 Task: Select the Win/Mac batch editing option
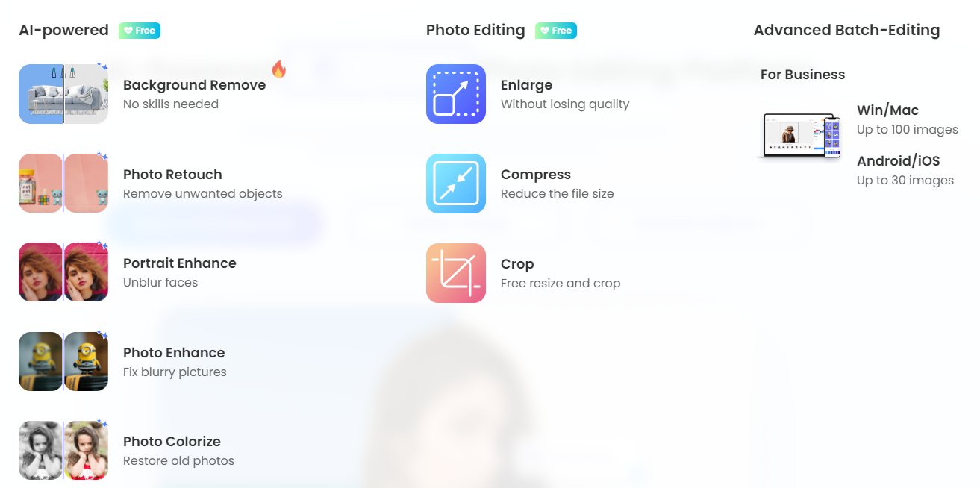pos(907,119)
